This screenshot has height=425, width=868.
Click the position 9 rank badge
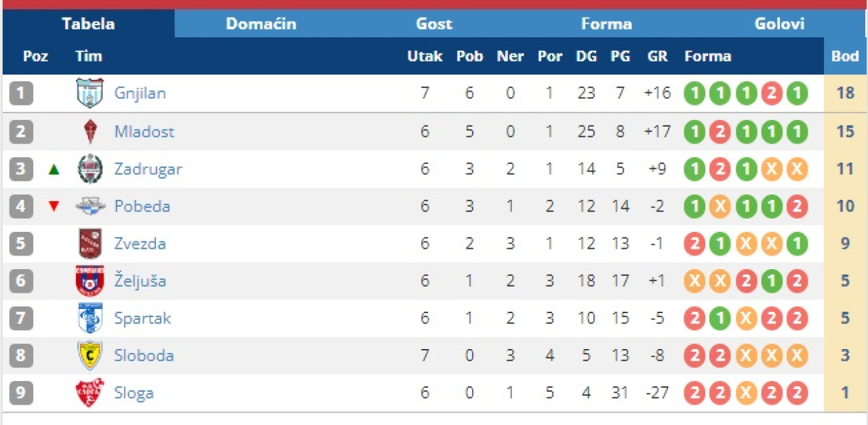tap(21, 393)
